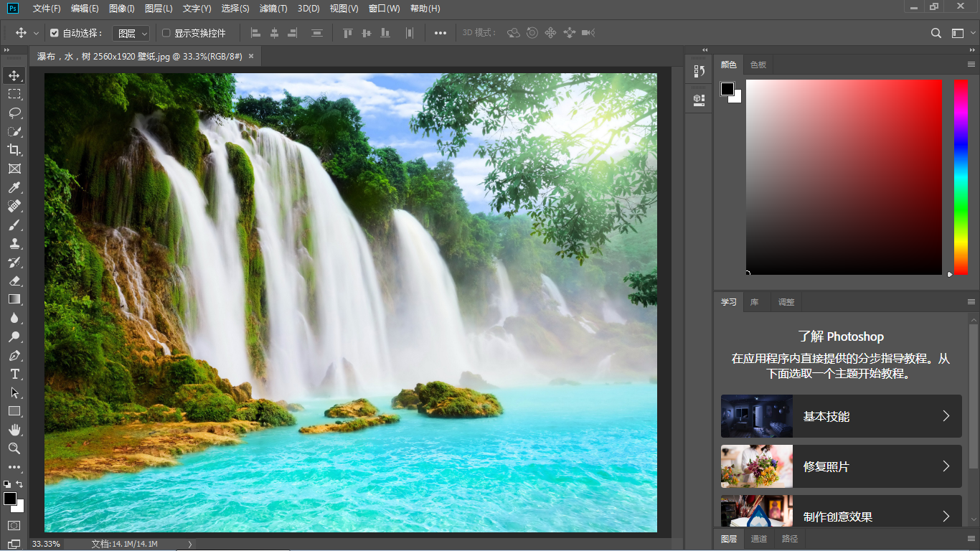Select the Hand tool
The height and width of the screenshot is (551, 980).
coord(14,430)
